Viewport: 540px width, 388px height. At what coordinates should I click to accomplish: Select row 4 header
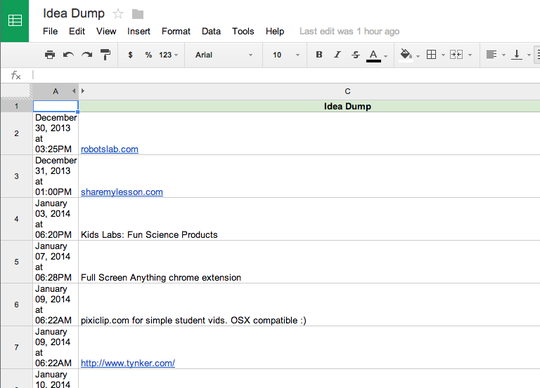(x=16, y=219)
